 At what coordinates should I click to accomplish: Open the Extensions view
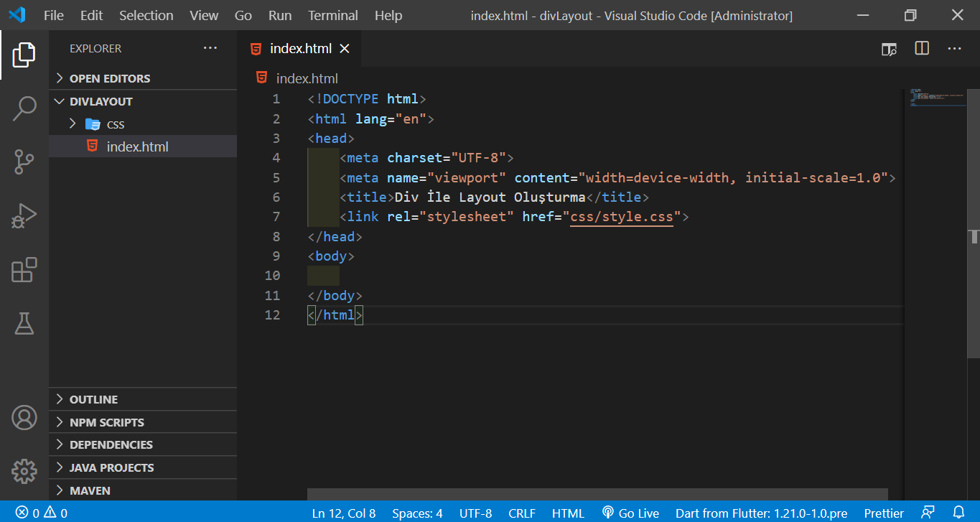(x=24, y=270)
